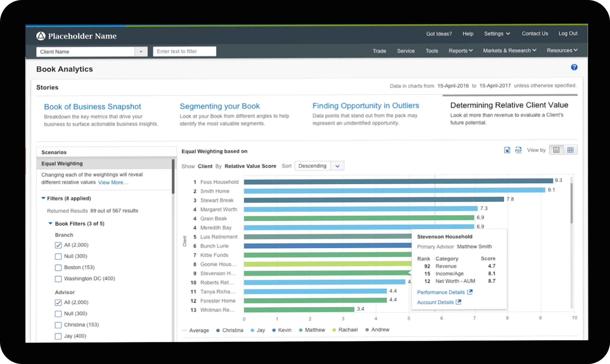Open the Reports menu
Viewport: 610px width, 364px height.
click(x=460, y=51)
